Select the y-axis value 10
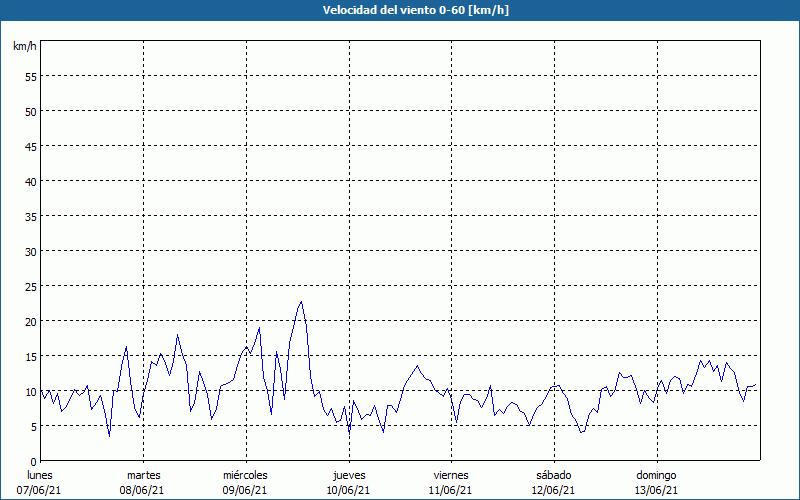Screen dimensions: 800x500 [31, 391]
